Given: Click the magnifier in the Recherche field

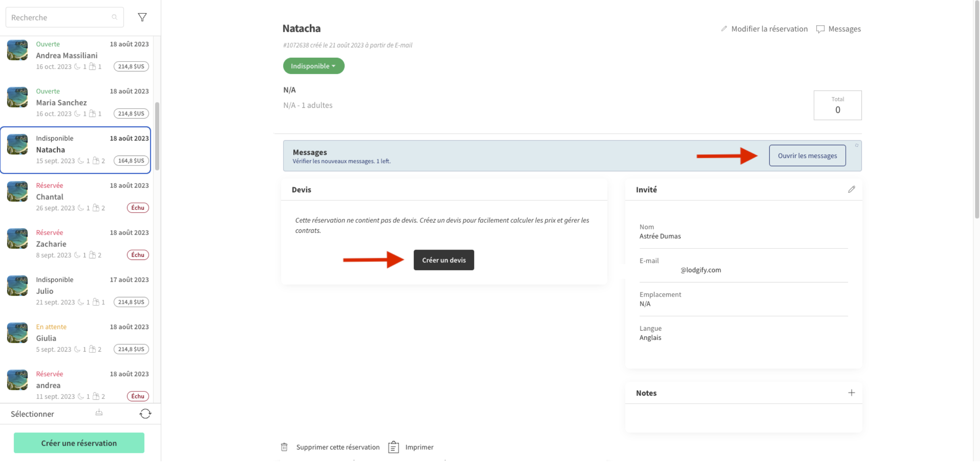Looking at the screenshot, I should point(115,17).
